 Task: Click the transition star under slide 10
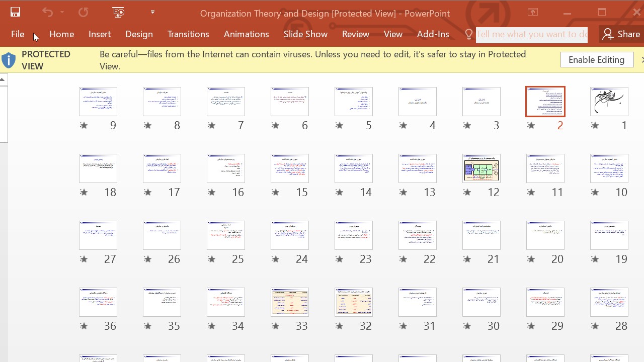pos(595,193)
